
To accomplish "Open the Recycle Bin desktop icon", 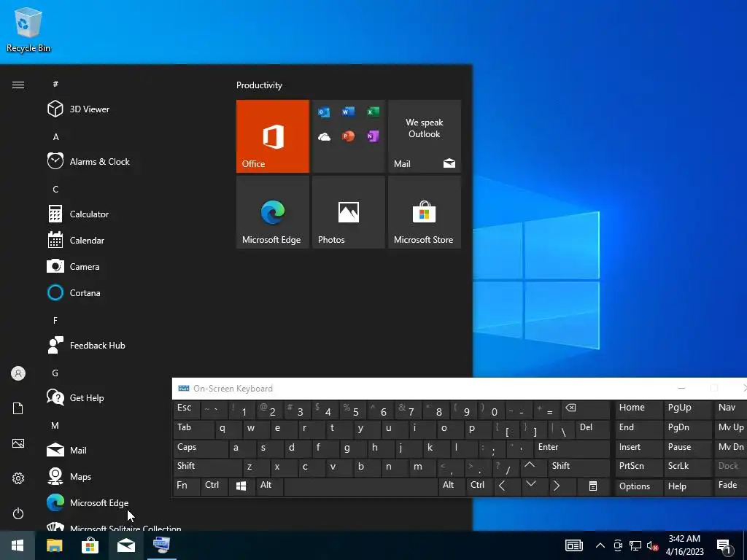I will tap(28, 29).
